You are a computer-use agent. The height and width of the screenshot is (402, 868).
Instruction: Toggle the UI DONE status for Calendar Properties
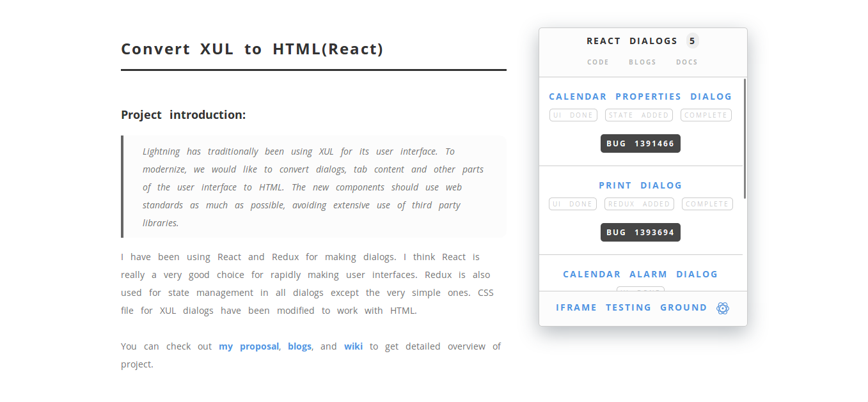(573, 114)
